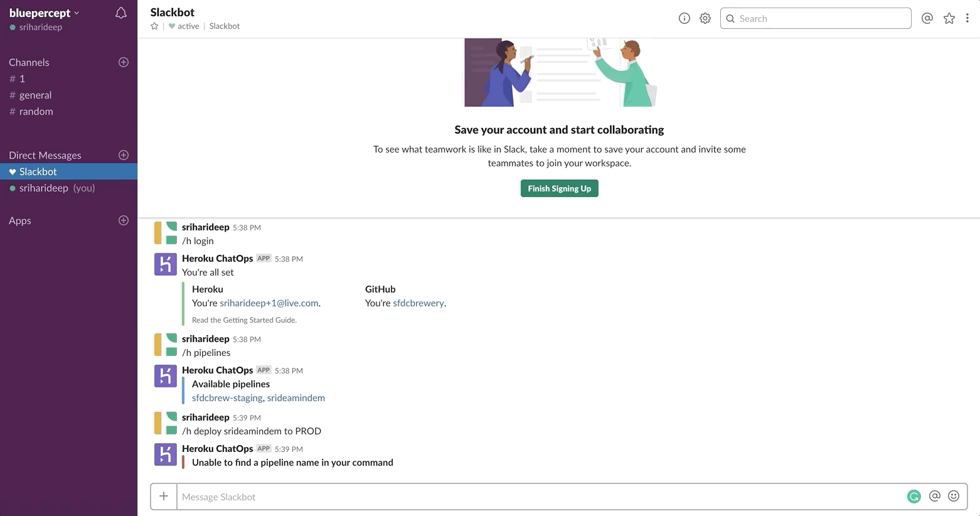Viewport: 980px width, 516px height.
Task: Click the Grammarly icon in message box
Action: point(914,497)
